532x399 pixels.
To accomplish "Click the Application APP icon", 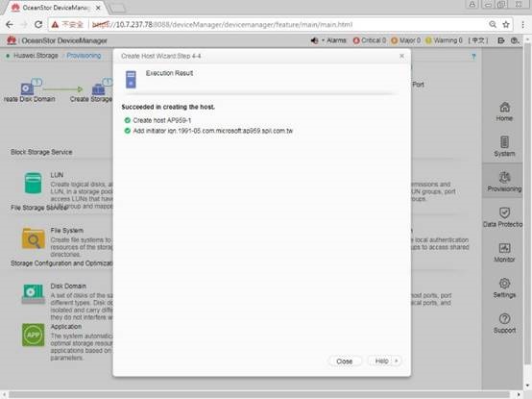I will point(34,336).
